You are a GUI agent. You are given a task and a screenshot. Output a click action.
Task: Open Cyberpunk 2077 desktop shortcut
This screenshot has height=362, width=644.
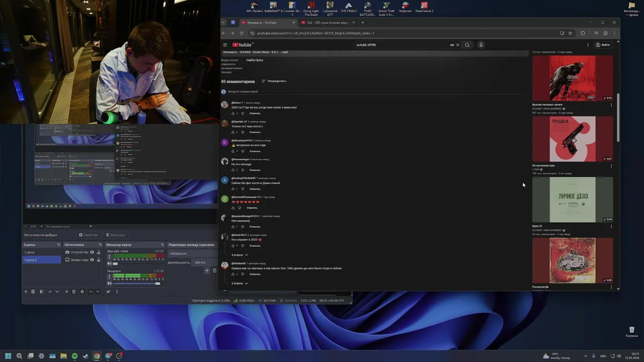330,9
